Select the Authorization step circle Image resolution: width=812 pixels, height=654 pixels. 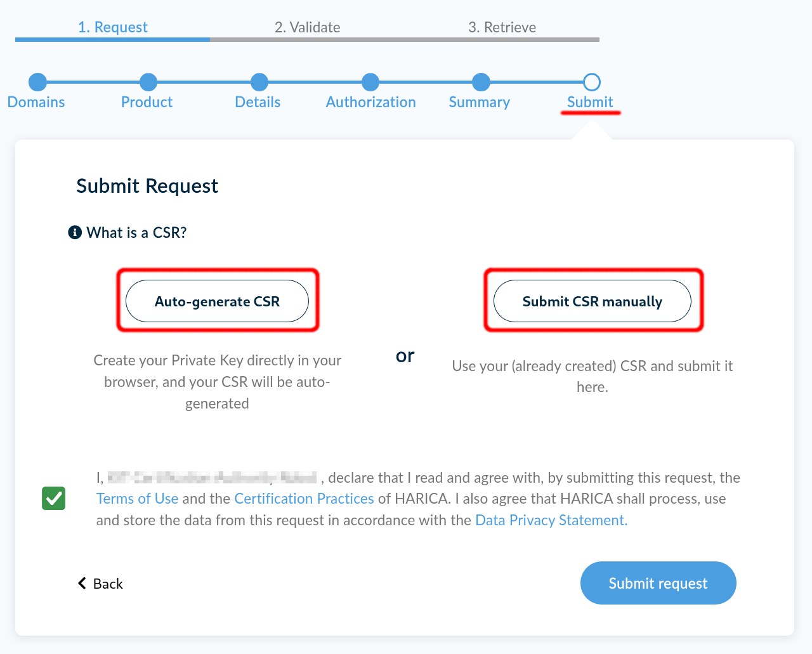click(x=370, y=82)
